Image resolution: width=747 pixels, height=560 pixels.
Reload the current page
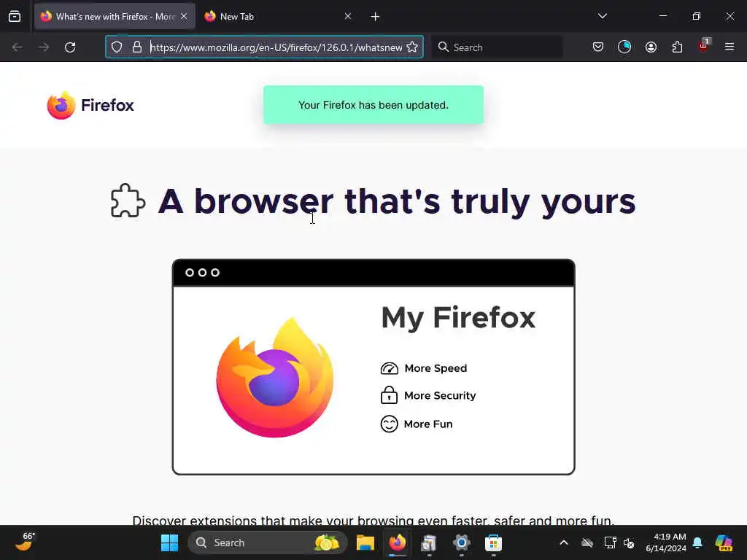(x=70, y=47)
